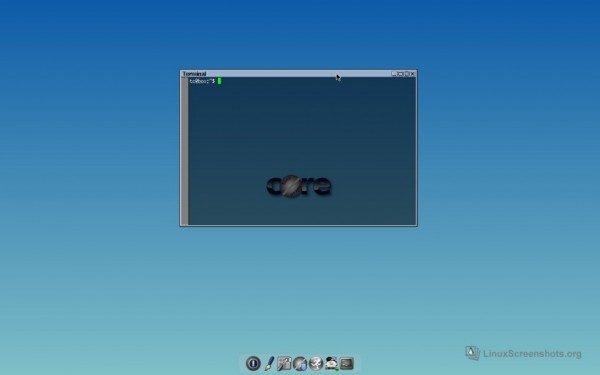Open the Exit power icon in dock
The width and height of the screenshot is (600, 375).
pos(253,363)
